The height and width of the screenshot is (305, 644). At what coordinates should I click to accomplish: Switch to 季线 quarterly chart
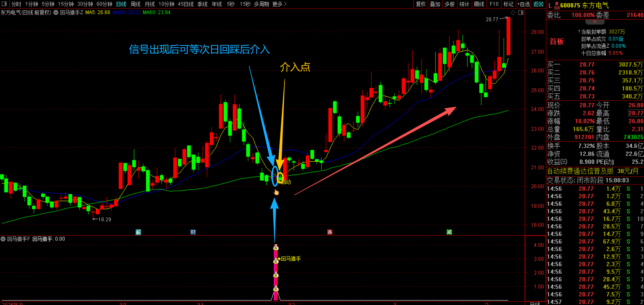click(202, 4)
